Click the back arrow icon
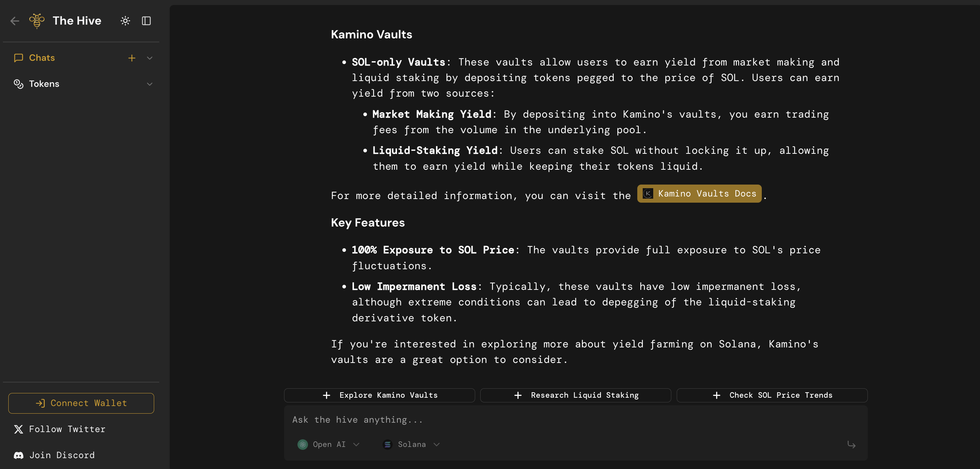The height and width of the screenshot is (469, 980). (15, 21)
